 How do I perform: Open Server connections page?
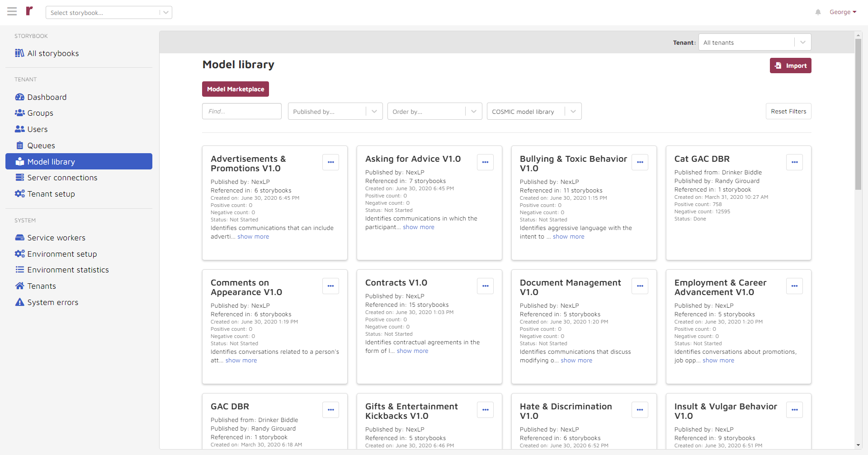[x=79, y=178]
